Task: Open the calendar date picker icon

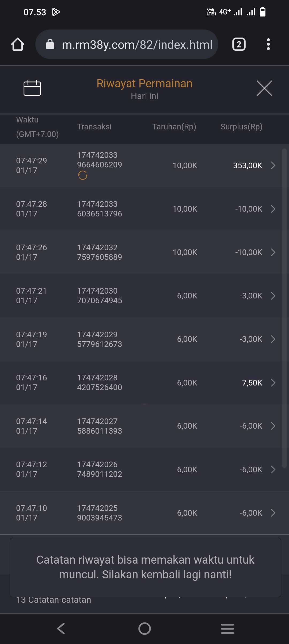Action: [32, 88]
